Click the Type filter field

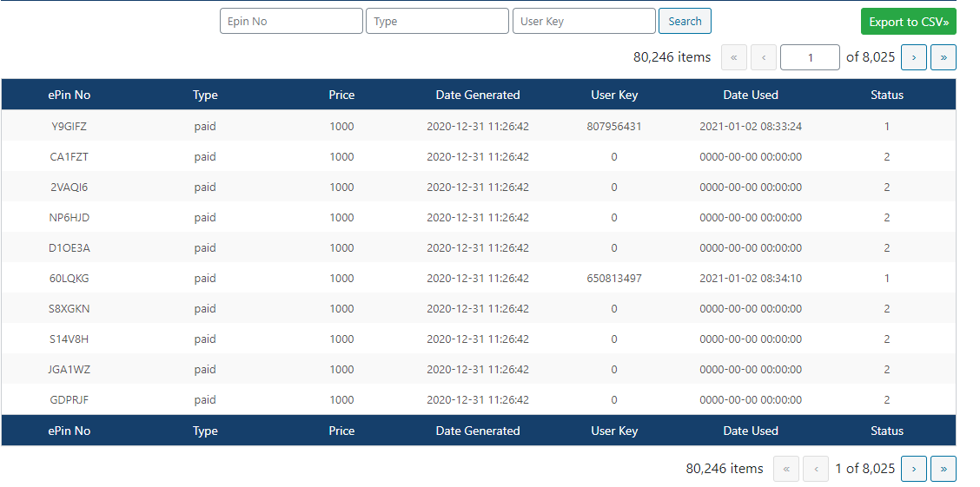click(x=437, y=22)
